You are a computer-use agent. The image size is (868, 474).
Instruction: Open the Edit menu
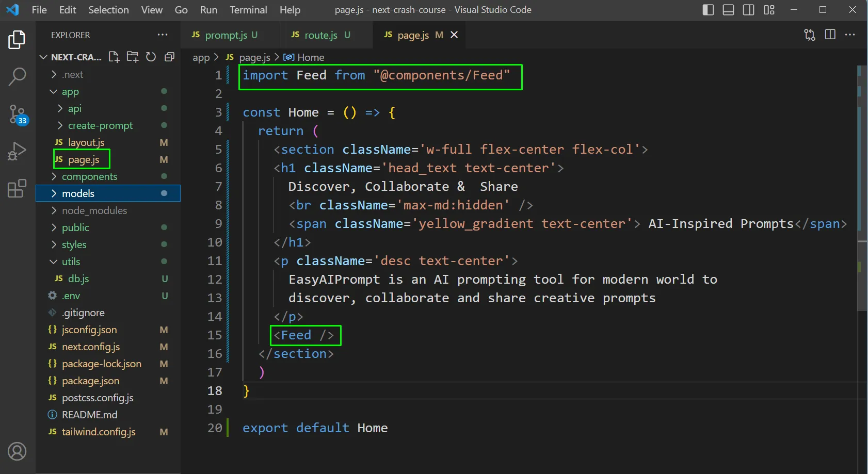coord(68,10)
